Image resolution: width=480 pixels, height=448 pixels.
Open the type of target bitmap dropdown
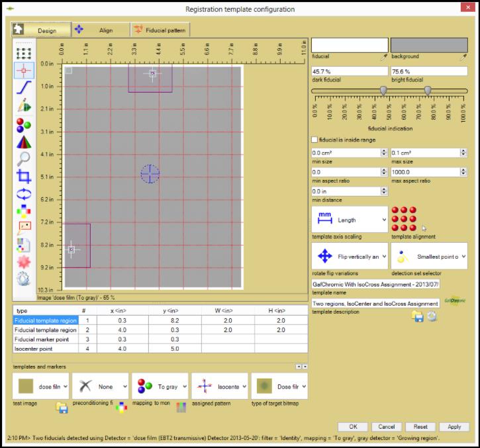(279, 386)
